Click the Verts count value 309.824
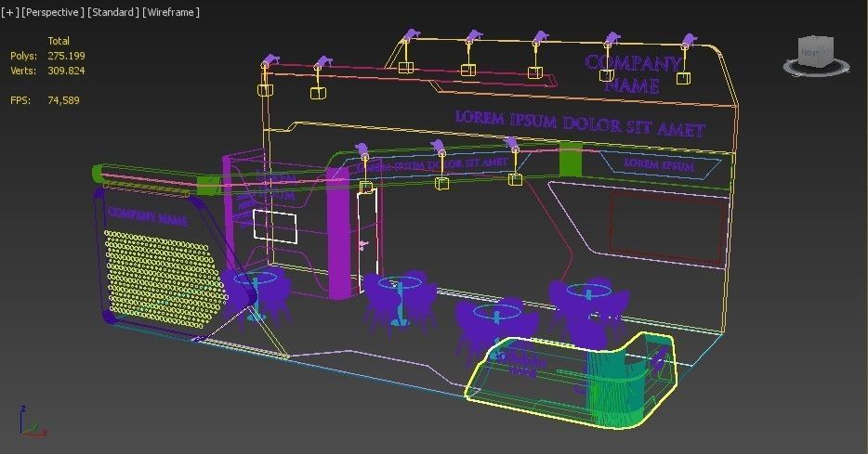This screenshot has height=454, width=868. (66, 71)
